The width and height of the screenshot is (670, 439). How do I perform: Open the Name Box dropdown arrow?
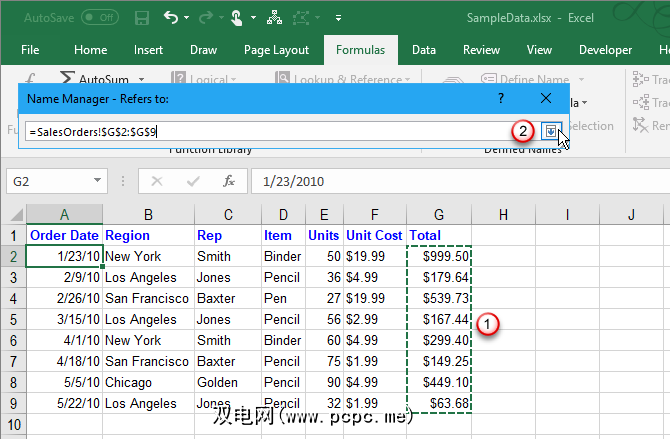tap(97, 181)
